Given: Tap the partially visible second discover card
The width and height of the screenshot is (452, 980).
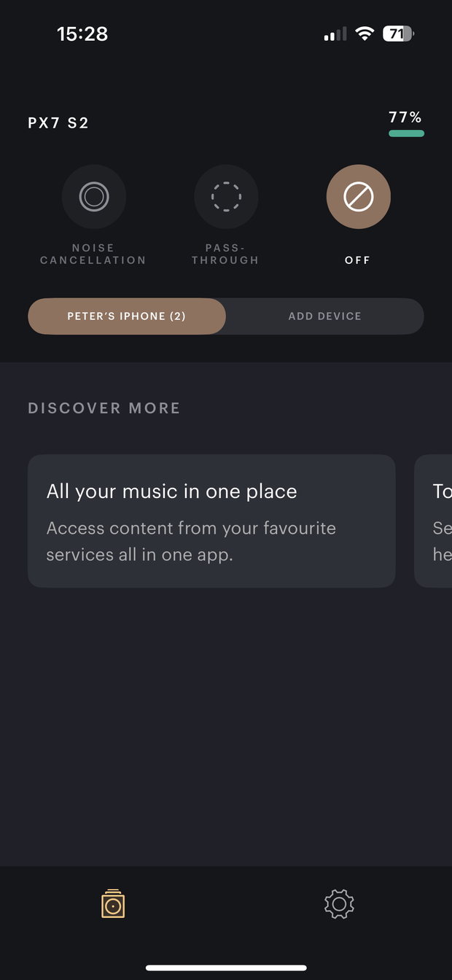Looking at the screenshot, I should [433, 521].
